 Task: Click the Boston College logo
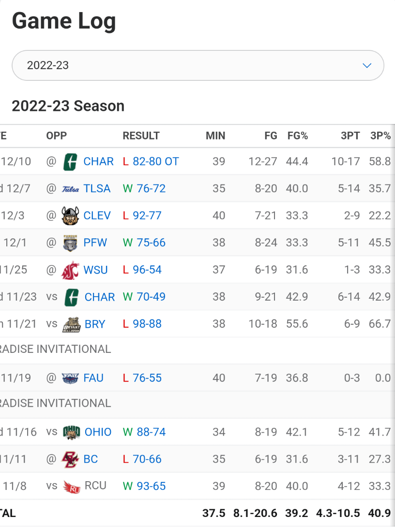coord(71,459)
